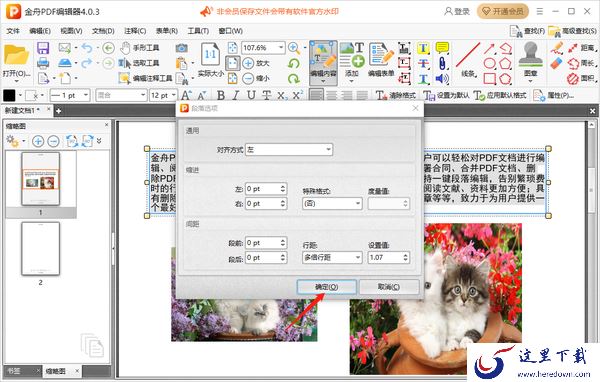Screen dimensions: 600x382
Task: Select the Hand tool (手形工具)
Action: point(140,48)
